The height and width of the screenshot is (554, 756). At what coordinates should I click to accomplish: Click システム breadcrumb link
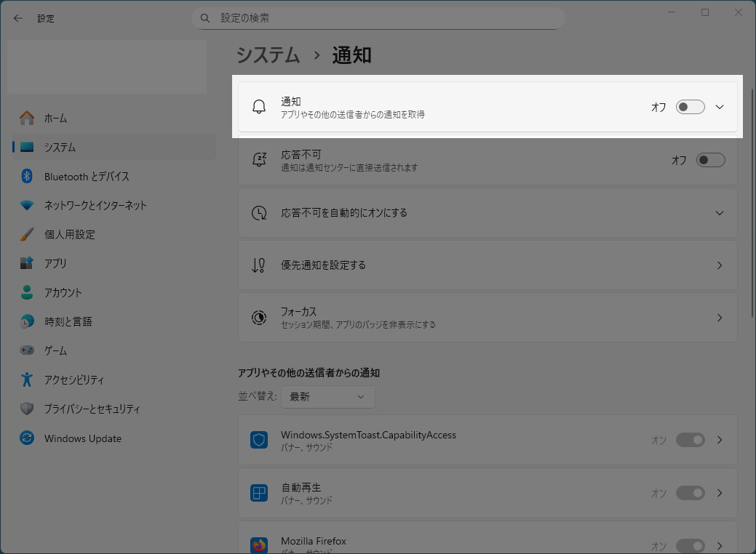click(268, 55)
